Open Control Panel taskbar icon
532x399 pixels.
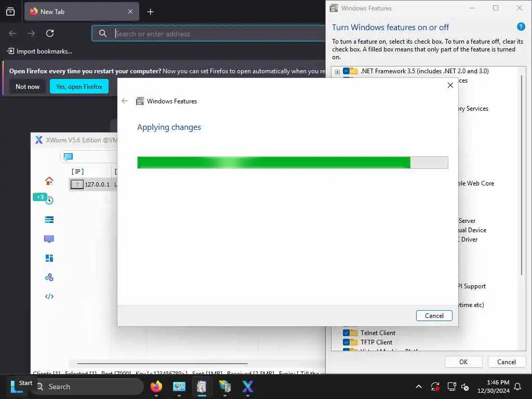click(179, 387)
